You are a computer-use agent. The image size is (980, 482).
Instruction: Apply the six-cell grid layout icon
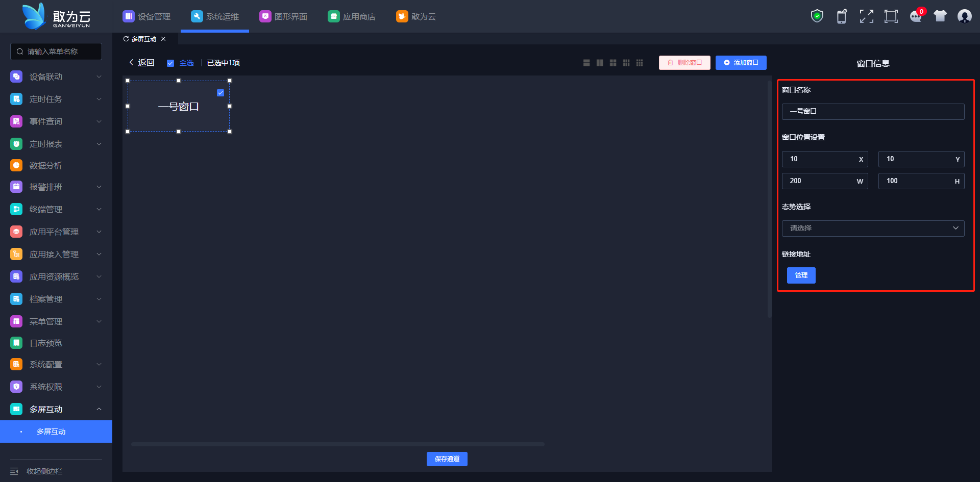[x=626, y=63]
